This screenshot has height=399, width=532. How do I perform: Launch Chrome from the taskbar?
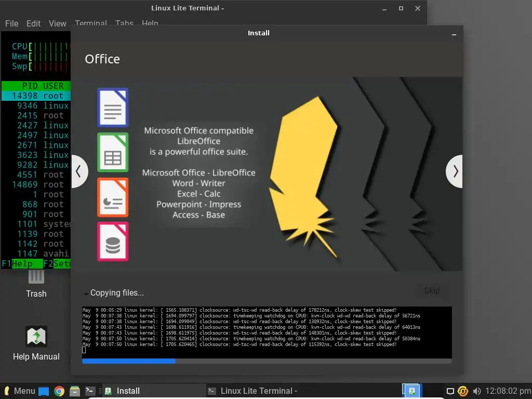(59, 391)
